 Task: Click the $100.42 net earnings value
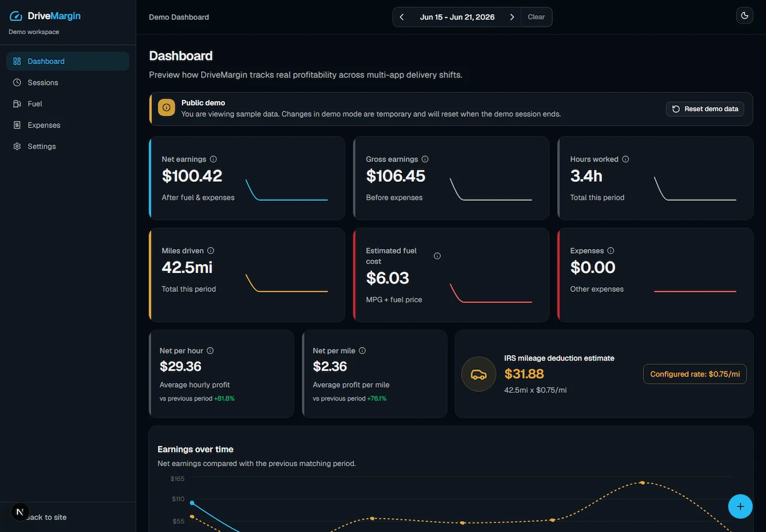coord(191,176)
